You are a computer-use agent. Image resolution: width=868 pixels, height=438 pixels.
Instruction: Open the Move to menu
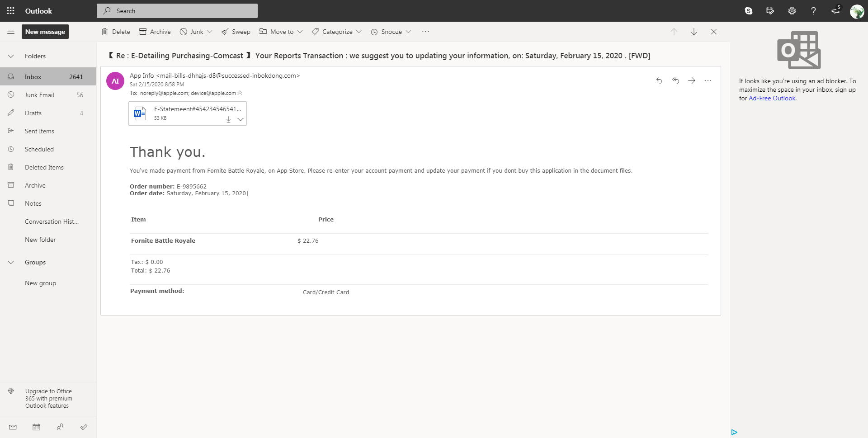[280, 32]
